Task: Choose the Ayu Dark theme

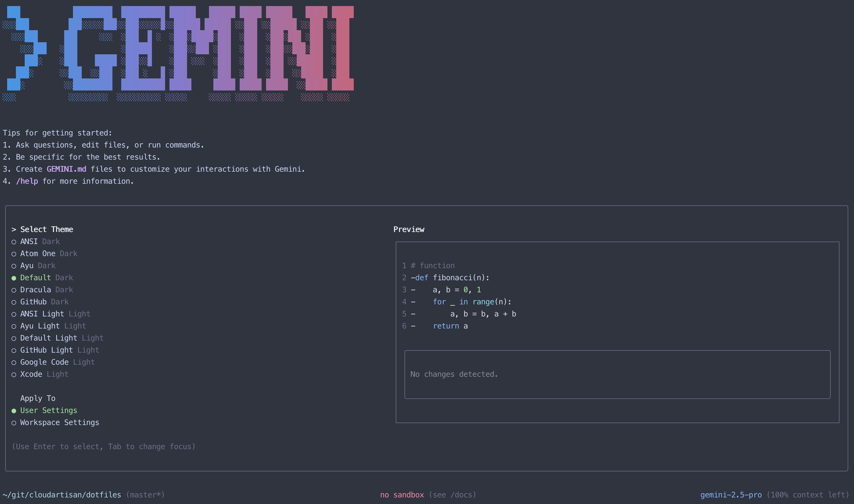Action: pyautogui.click(x=34, y=266)
